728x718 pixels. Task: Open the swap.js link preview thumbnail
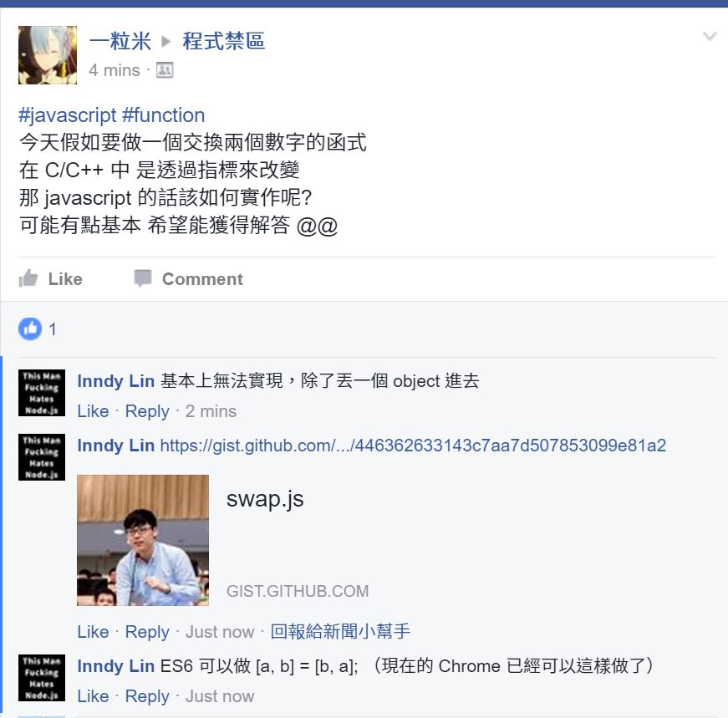(143, 540)
